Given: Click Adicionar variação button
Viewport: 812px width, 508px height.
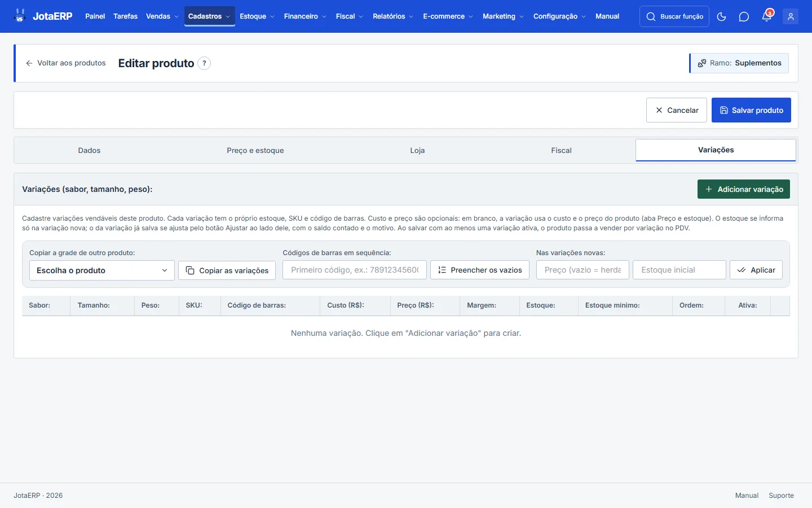Looking at the screenshot, I should pyautogui.click(x=744, y=189).
